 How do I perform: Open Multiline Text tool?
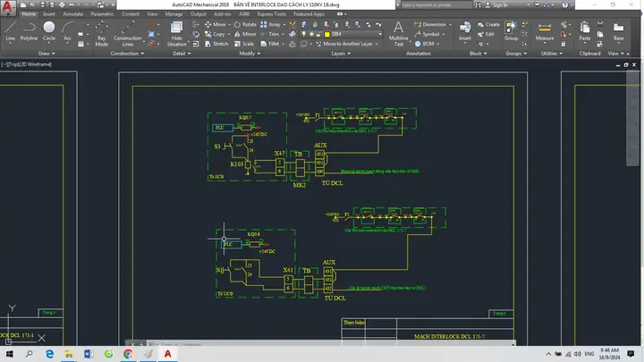pyautogui.click(x=398, y=34)
